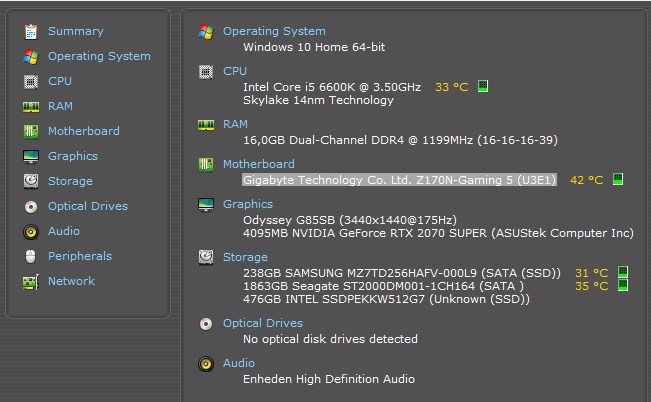Viewport: 651px width, 402px height.
Task: Follow the Optical Drives heading link in summary
Action: click(263, 324)
